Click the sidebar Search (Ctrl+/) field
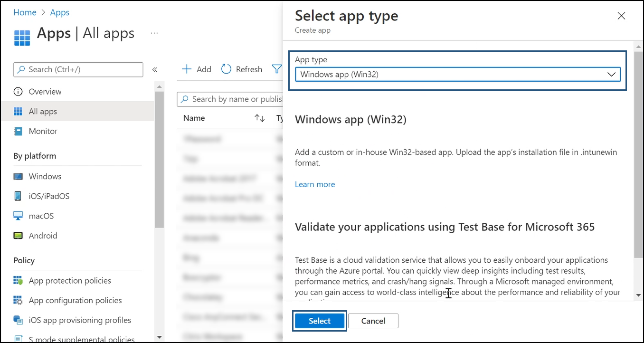644x343 pixels. point(78,69)
